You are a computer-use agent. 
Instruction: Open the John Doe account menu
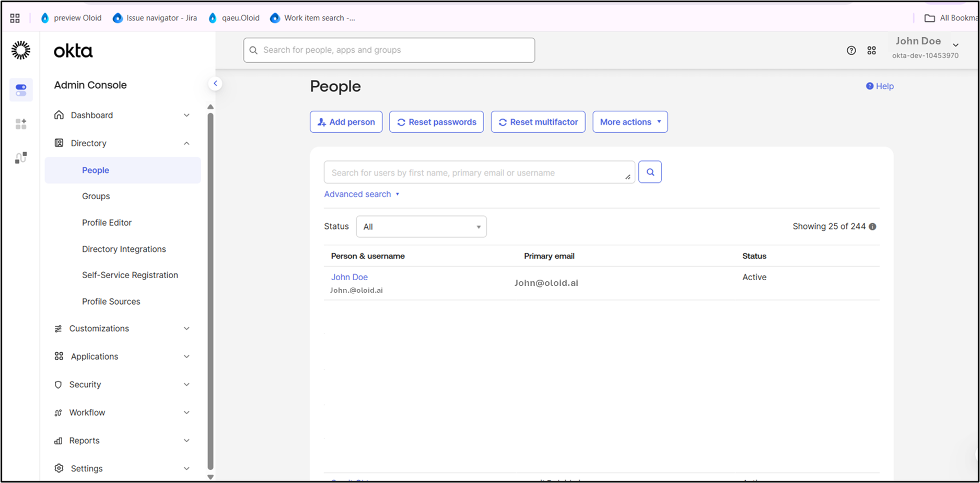[927, 47]
